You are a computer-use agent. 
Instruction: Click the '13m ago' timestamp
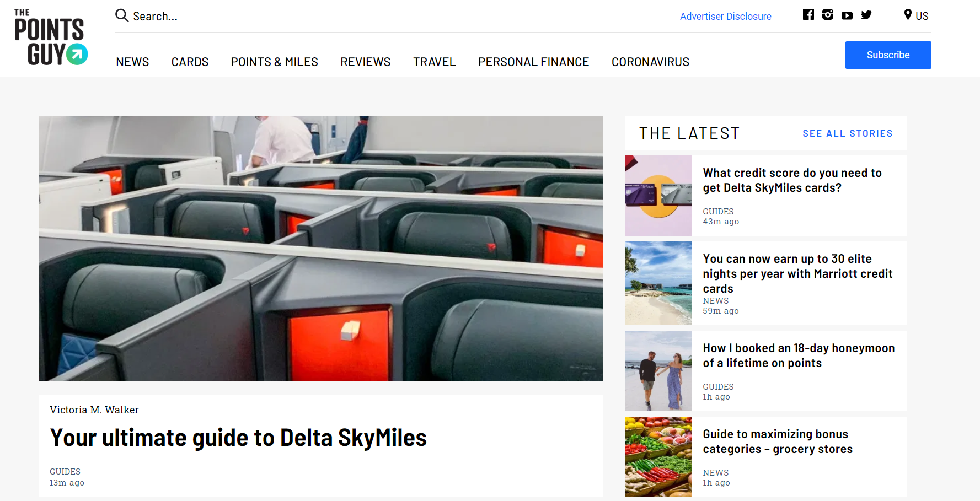[x=67, y=483]
